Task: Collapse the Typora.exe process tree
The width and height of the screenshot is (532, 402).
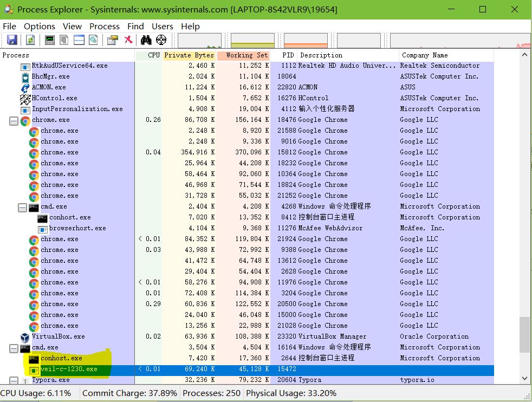Action: click(14, 381)
